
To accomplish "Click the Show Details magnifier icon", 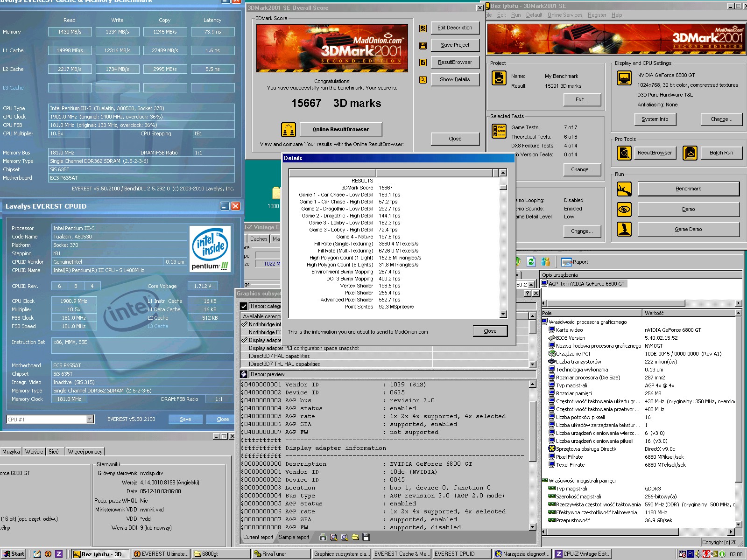I will 423,80.
